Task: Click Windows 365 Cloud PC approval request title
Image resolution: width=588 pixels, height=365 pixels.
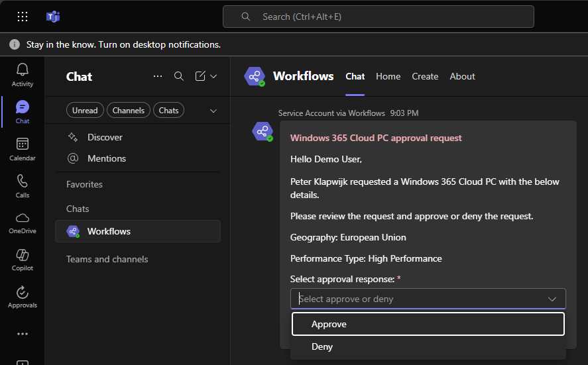Action: coord(376,138)
